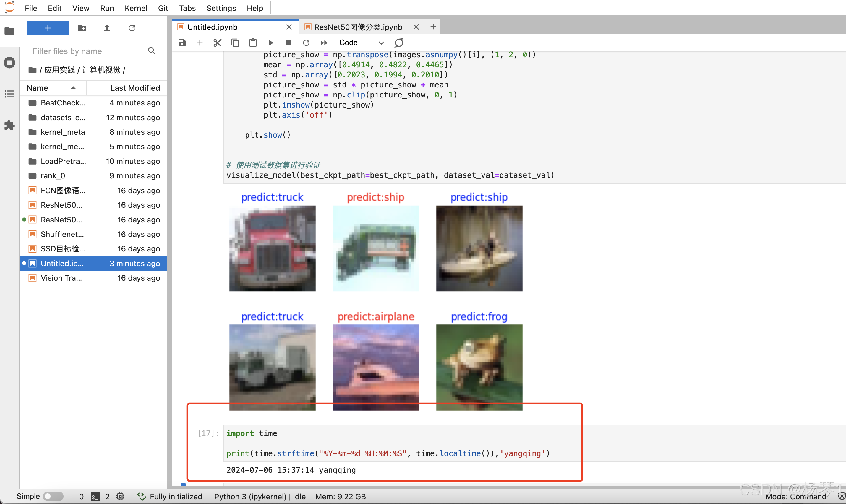Click upload files icon in file browser
This screenshot has width=846, height=504.
click(107, 28)
